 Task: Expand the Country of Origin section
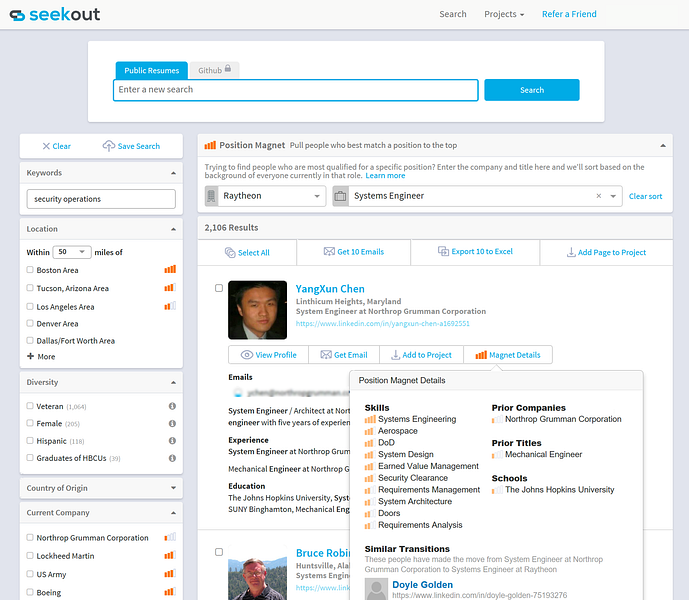174,488
